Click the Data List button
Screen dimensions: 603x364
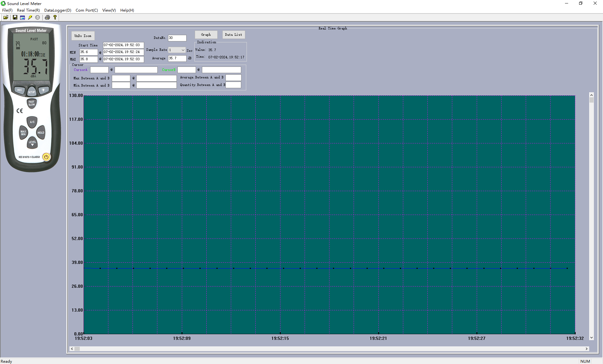[x=233, y=35]
